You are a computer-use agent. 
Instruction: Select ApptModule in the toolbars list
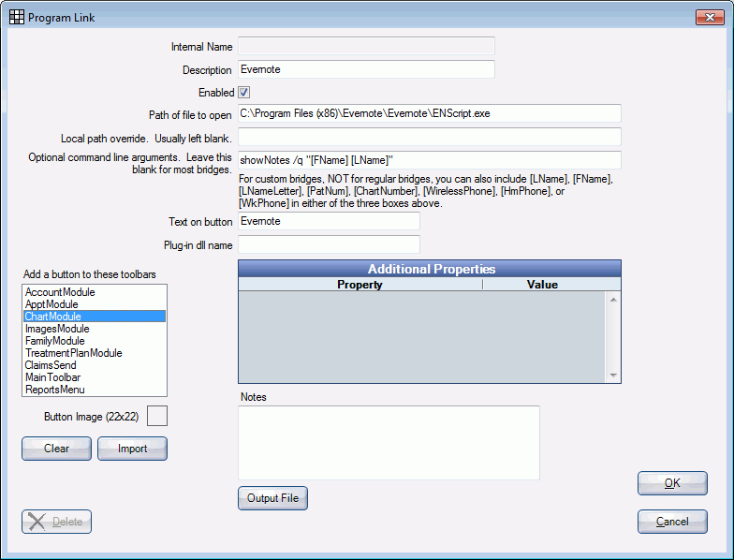coord(94,304)
